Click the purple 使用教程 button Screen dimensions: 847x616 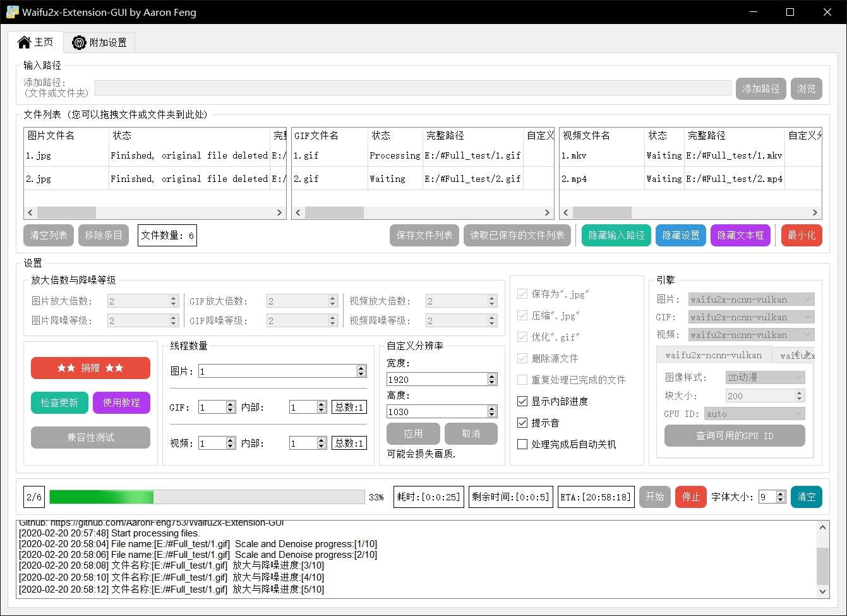click(121, 402)
